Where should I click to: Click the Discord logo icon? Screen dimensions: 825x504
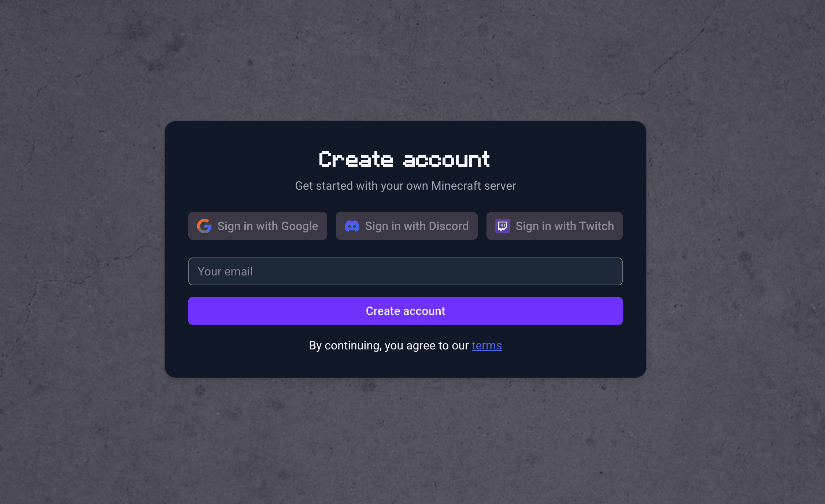point(352,226)
